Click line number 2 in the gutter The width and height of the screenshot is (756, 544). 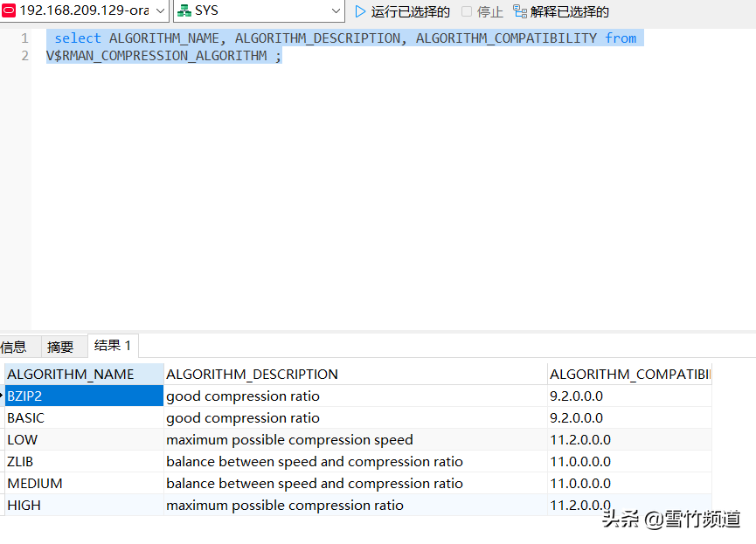tap(24, 56)
